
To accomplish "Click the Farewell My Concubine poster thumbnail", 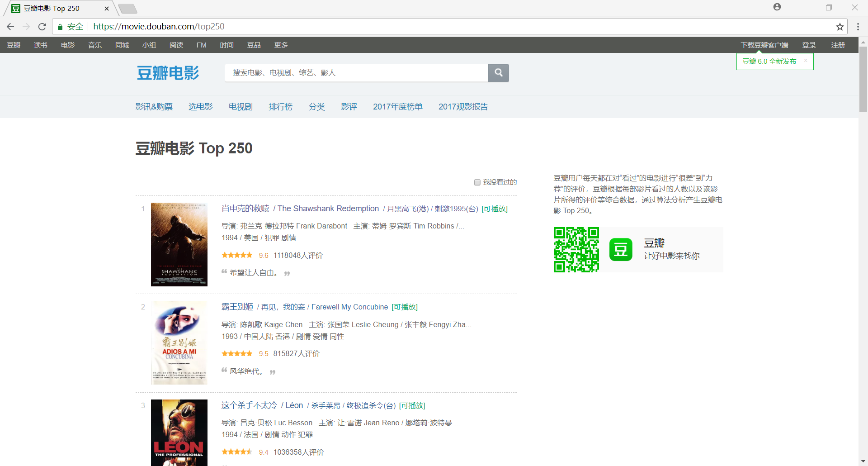I will tap(179, 343).
